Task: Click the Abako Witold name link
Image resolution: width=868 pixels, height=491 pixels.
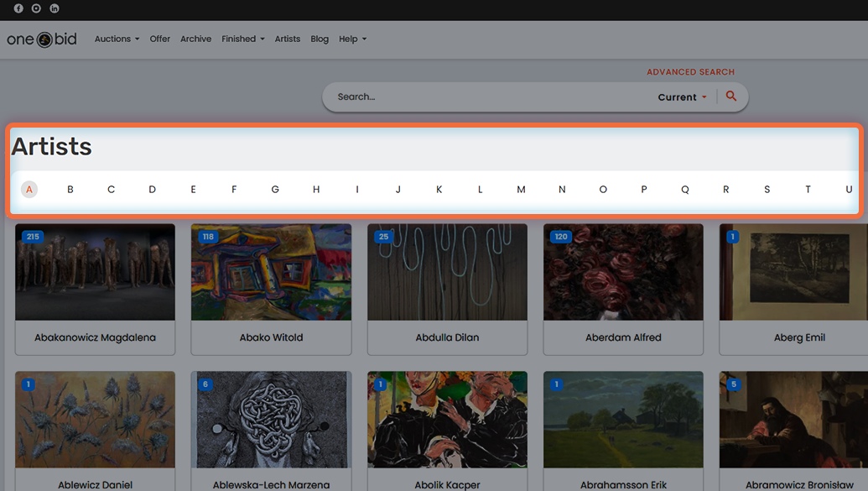Action: [271, 337]
